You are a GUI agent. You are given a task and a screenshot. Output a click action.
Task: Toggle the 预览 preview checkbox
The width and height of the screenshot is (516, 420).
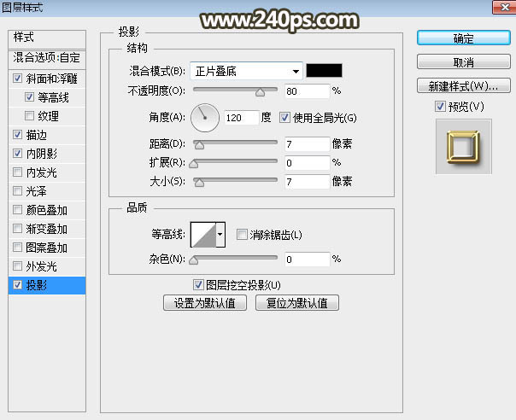click(440, 106)
